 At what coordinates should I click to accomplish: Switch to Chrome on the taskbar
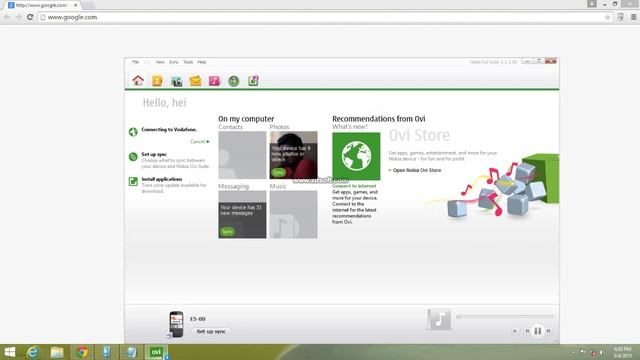click(82, 352)
